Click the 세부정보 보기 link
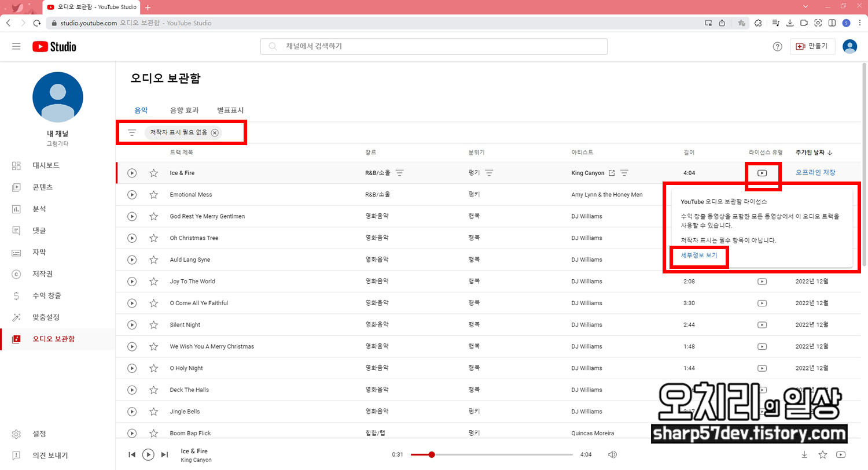The width and height of the screenshot is (868, 470). coord(699,255)
